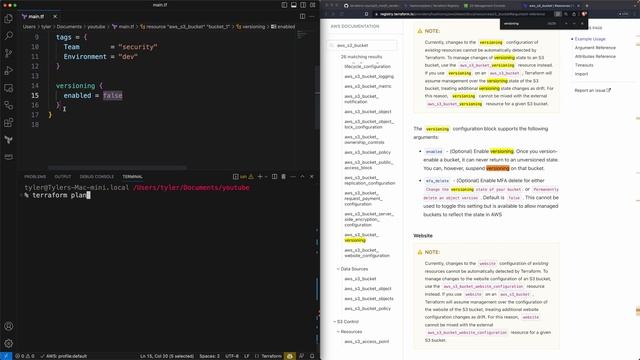The image size is (640, 360).
Task: Open the terminal launch profile dropdown
Action: 266,177
